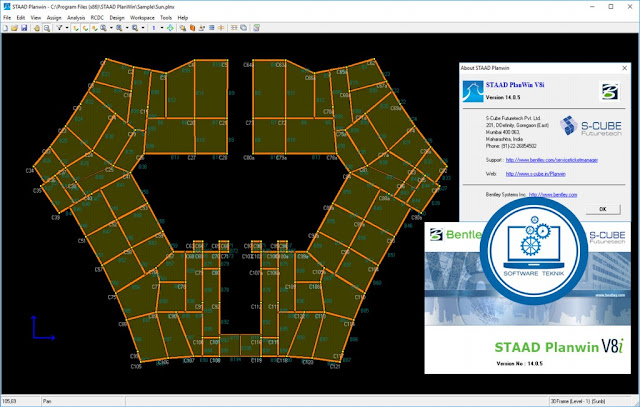Open the Workspace menu
This screenshot has width=640, height=407.
click(x=142, y=18)
